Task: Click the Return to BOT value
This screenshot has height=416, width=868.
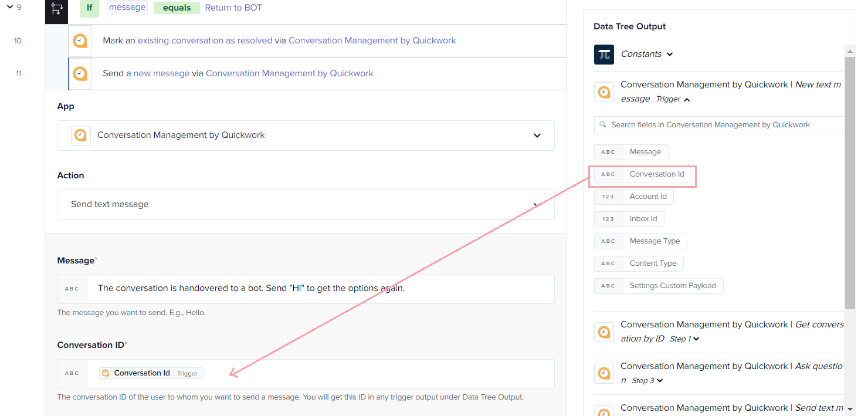Action: pos(233,8)
